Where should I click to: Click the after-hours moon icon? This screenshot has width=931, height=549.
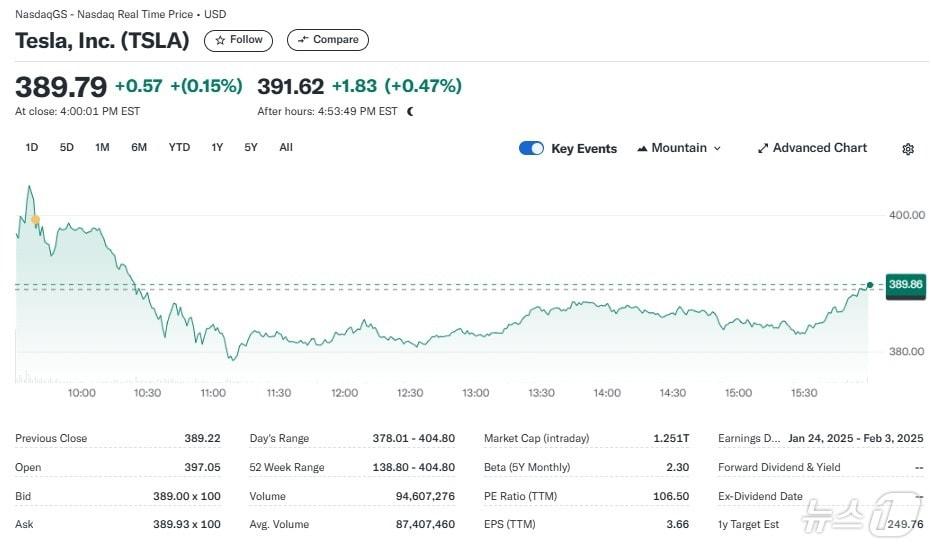pyautogui.click(x=410, y=111)
